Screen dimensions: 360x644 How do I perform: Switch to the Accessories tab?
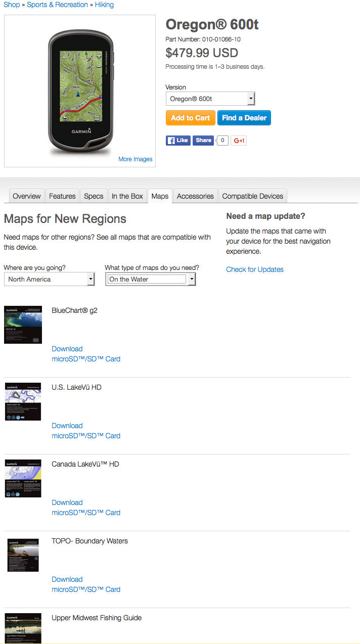195,196
